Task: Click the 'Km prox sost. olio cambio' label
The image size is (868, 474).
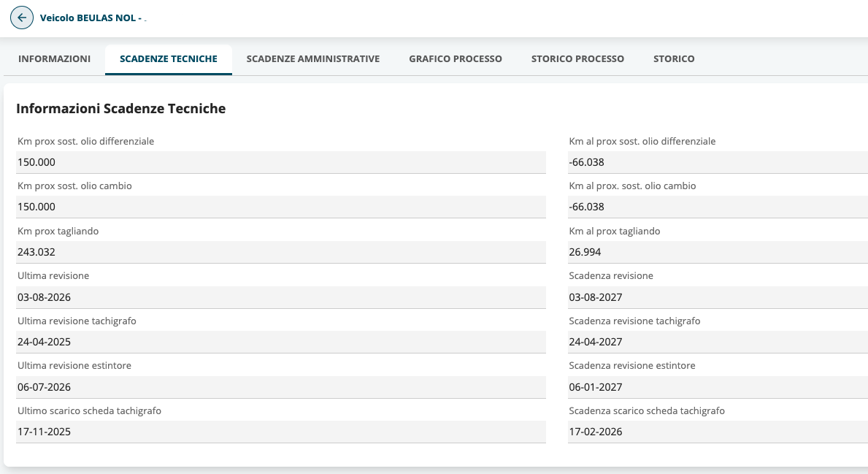Action: coord(74,186)
